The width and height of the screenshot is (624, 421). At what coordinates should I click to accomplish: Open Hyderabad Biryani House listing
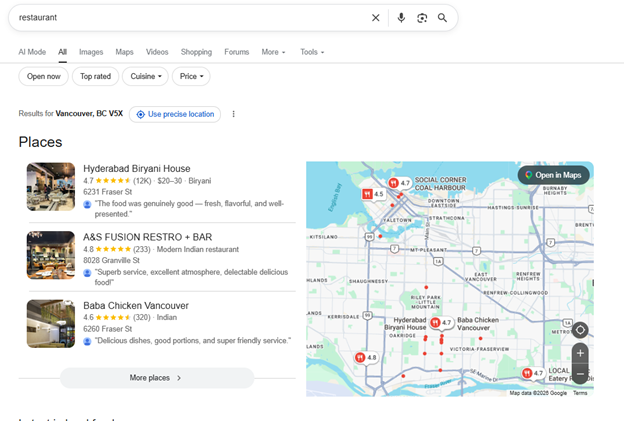click(x=136, y=169)
